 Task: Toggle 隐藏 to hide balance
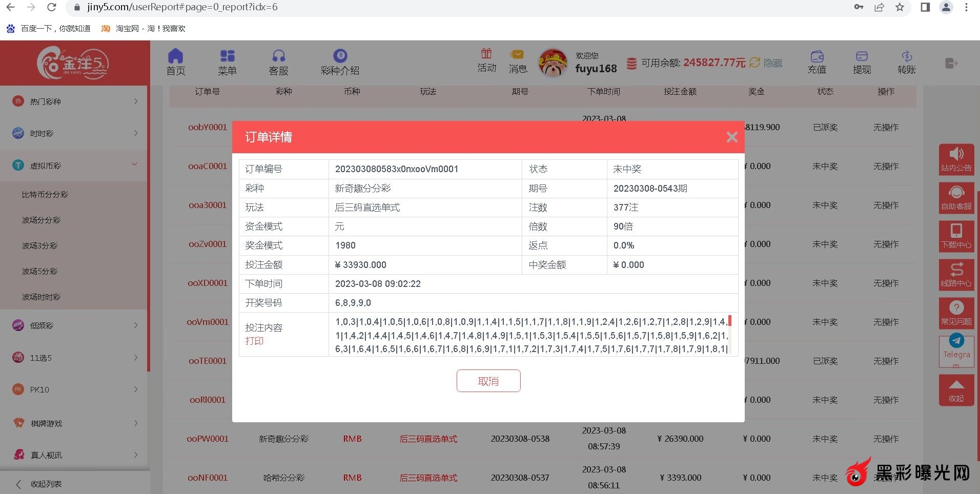(773, 63)
